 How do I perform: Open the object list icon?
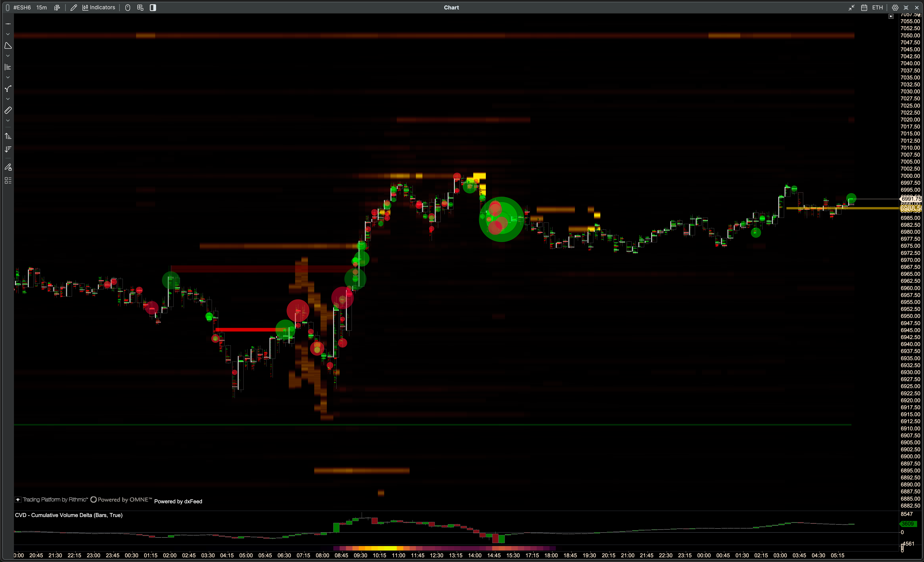coord(8,180)
